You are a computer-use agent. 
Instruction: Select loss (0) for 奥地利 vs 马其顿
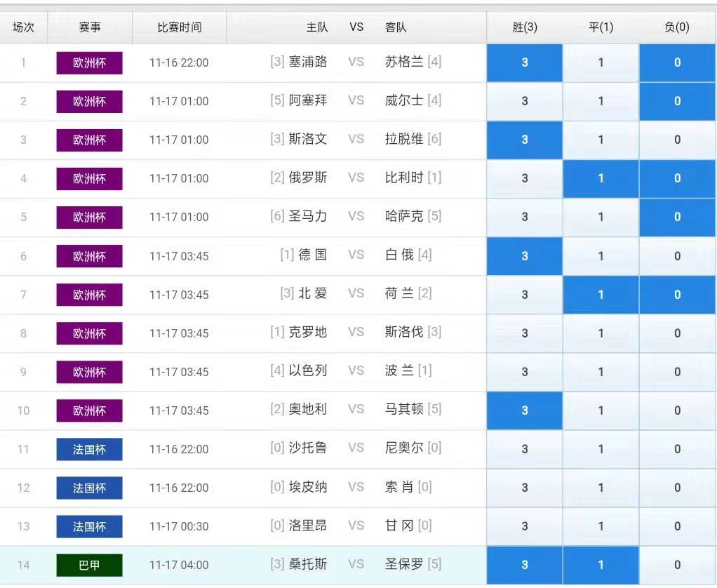(677, 410)
